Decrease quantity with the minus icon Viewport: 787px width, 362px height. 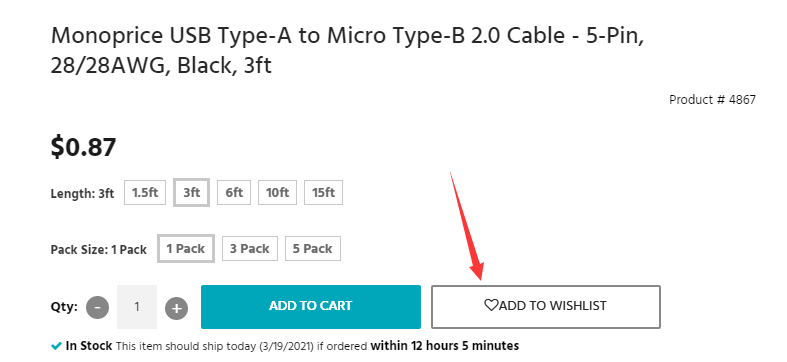97,307
